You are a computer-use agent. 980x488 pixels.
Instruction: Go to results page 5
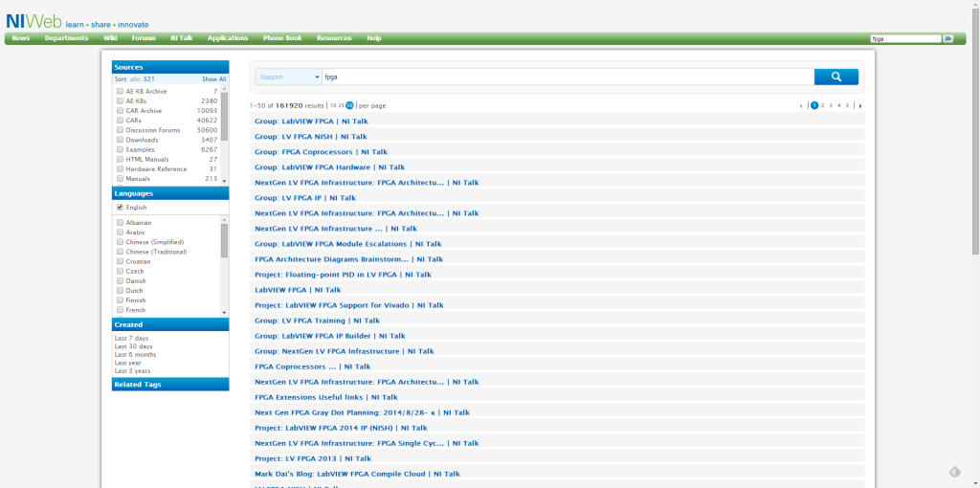[x=848, y=105]
